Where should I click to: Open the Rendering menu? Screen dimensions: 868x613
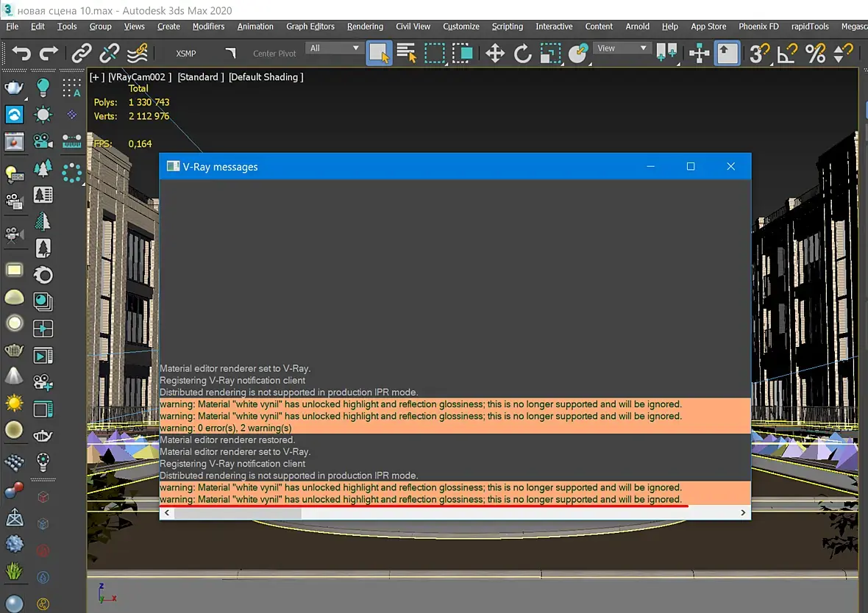pyautogui.click(x=365, y=26)
